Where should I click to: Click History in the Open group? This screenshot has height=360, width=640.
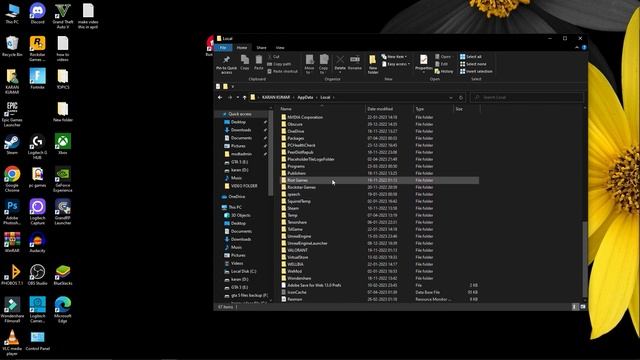444,71
